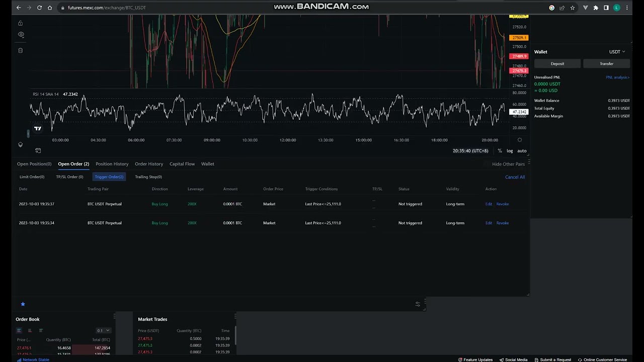The image size is (644, 362).
Task: Switch to Order History tab
Action: click(149, 164)
